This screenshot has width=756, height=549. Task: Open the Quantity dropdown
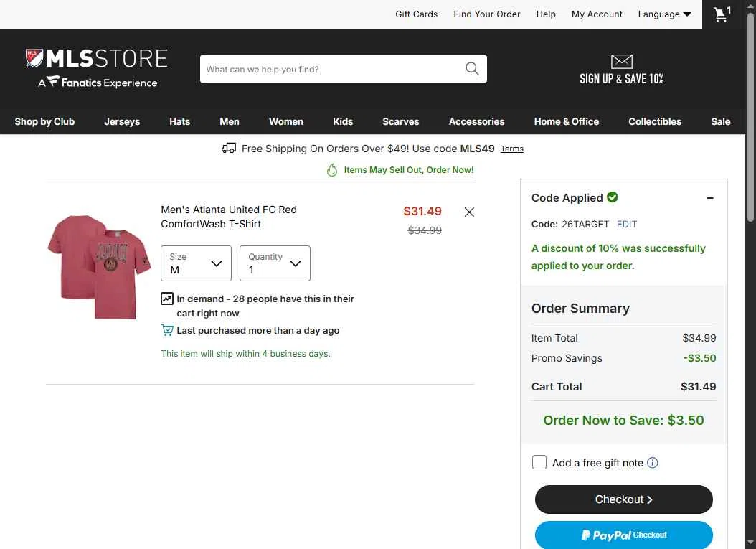275,263
